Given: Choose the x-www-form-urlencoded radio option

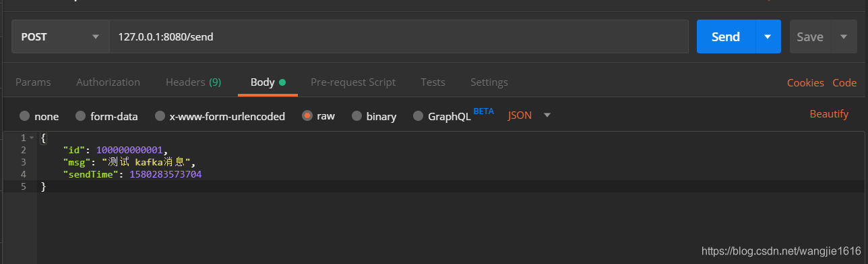Looking at the screenshot, I should (160, 116).
